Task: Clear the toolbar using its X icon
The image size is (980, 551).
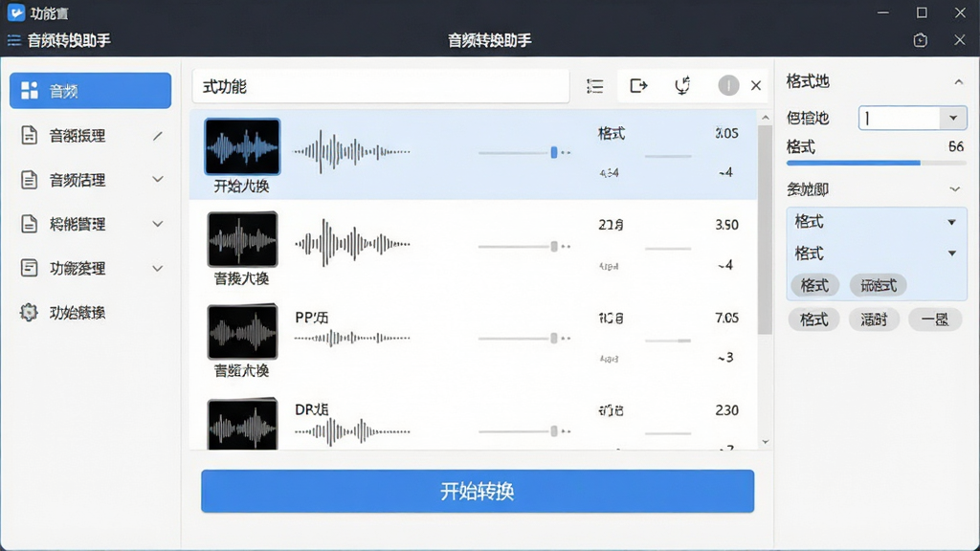Action: (x=756, y=85)
